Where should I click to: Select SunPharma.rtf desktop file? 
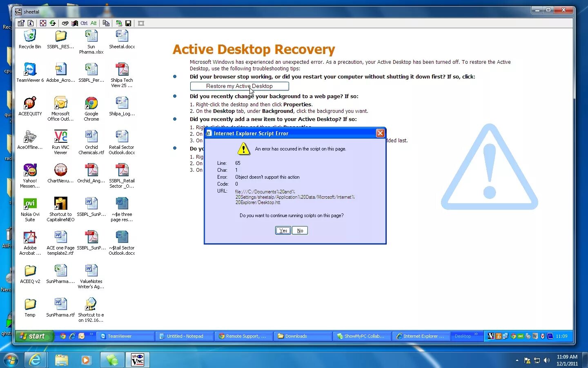[60, 307]
